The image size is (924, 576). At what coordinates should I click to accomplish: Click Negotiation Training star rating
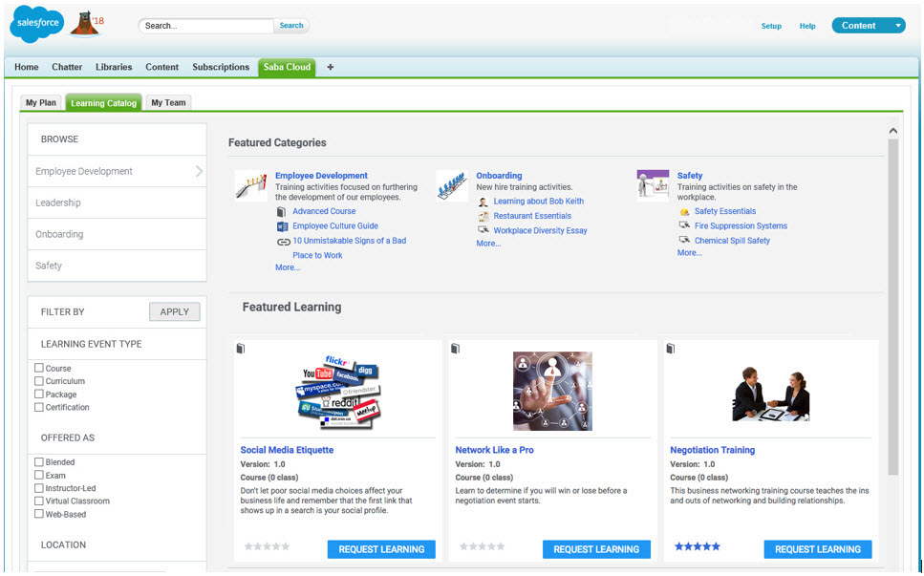(x=698, y=546)
